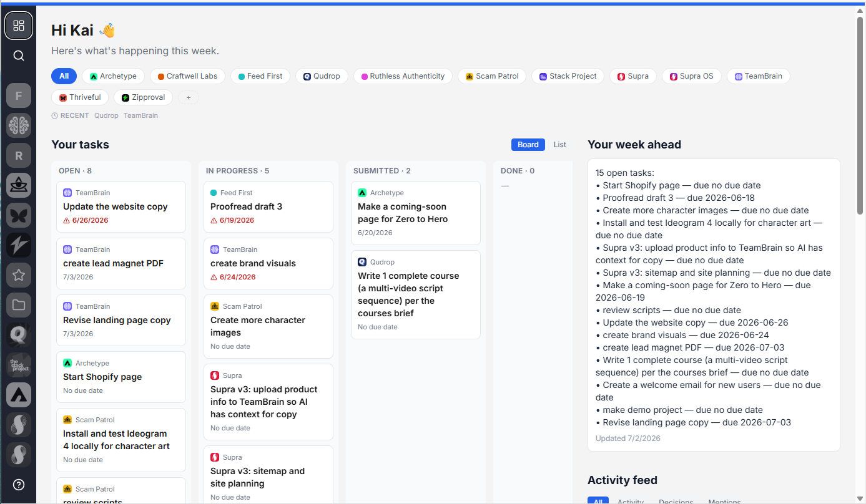Viewport: 866px width, 504px height.
Task: Click the 'IN PROGRESS · 5' column header
Action: coord(238,171)
